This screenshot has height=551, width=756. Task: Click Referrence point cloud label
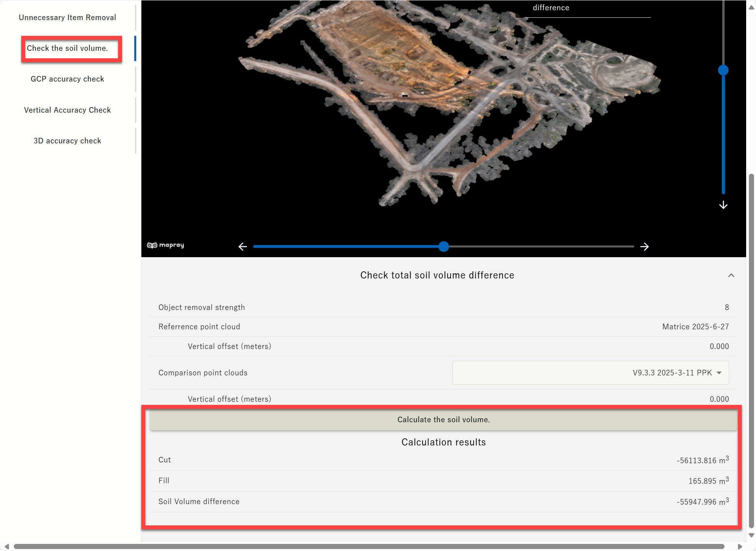(x=199, y=327)
